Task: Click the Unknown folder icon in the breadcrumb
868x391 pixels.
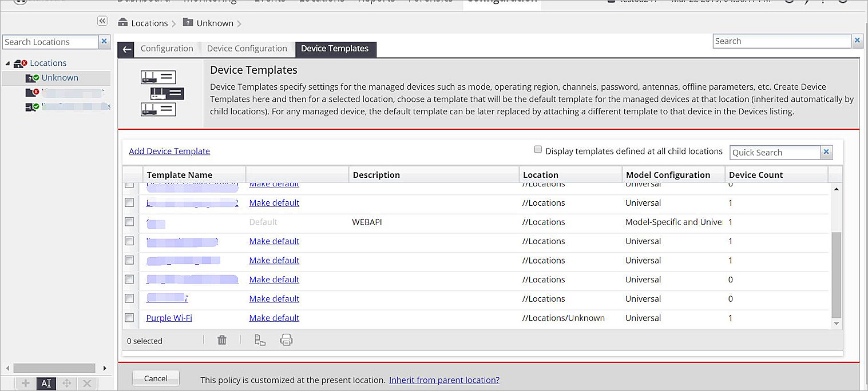Action: tap(187, 23)
